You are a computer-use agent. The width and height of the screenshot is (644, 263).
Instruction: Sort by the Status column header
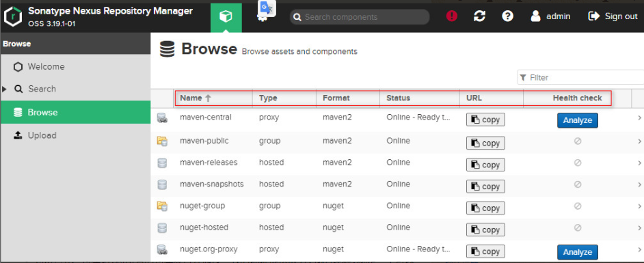pos(420,98)
